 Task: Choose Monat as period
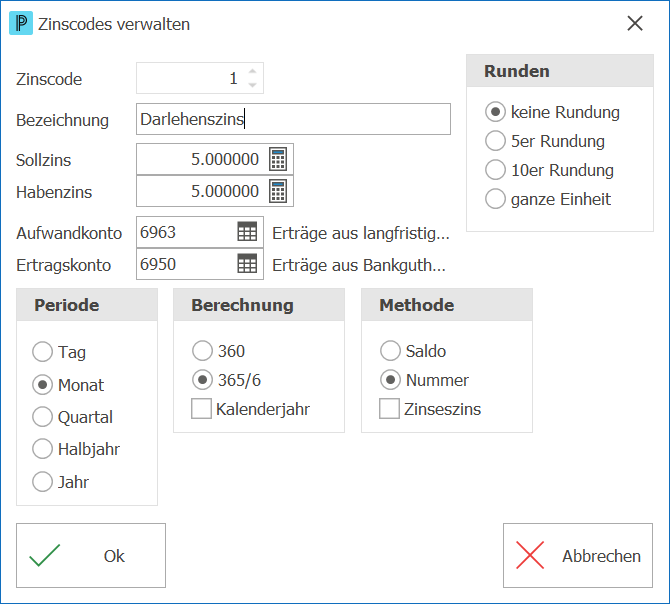(68, 385)
